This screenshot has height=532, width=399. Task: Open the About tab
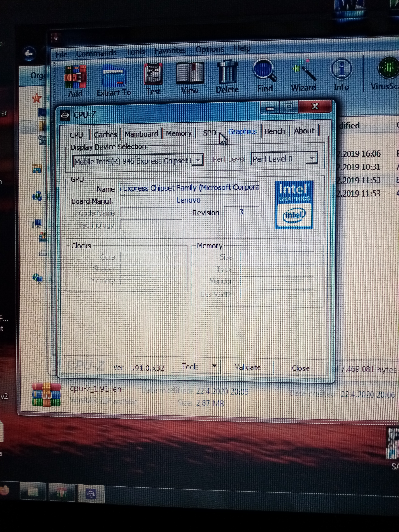(x=304, y=131)
